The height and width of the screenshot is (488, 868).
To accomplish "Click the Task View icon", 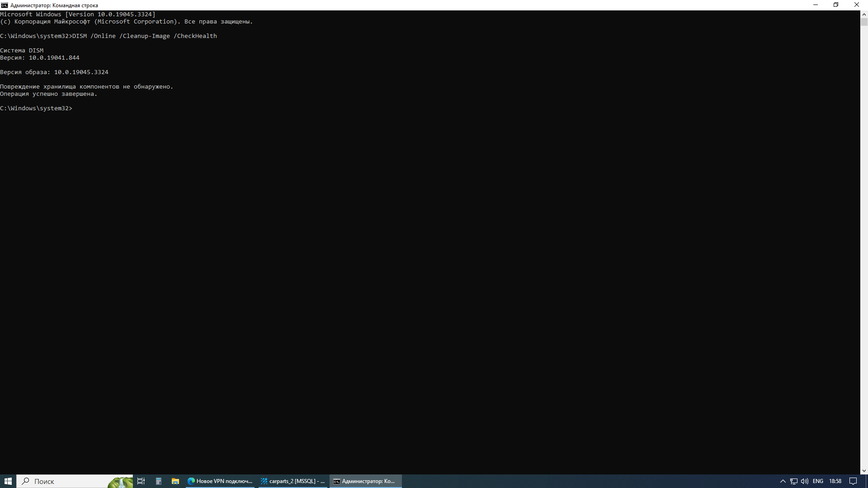I will click(141, 481).
